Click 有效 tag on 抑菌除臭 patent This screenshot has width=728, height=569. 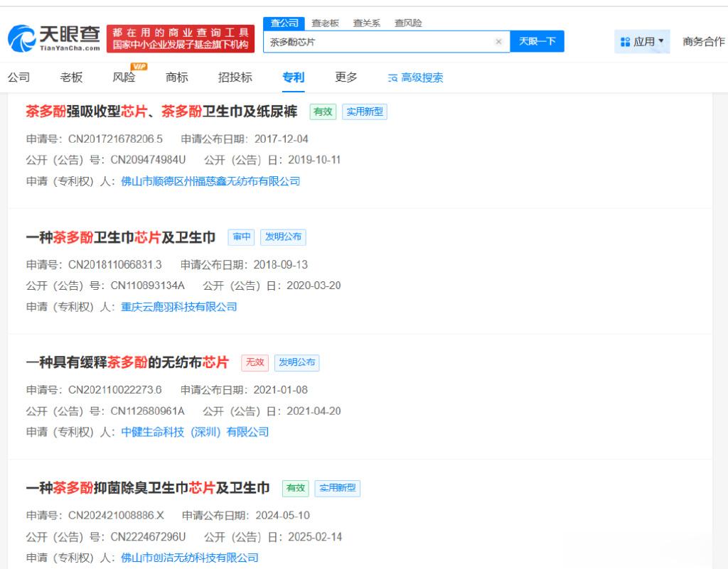[x=295, y=488]
